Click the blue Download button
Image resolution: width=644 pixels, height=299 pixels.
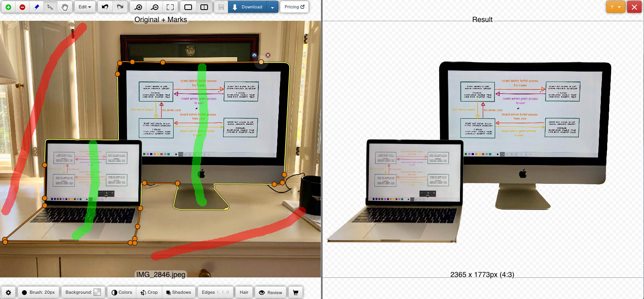point(247,7)
